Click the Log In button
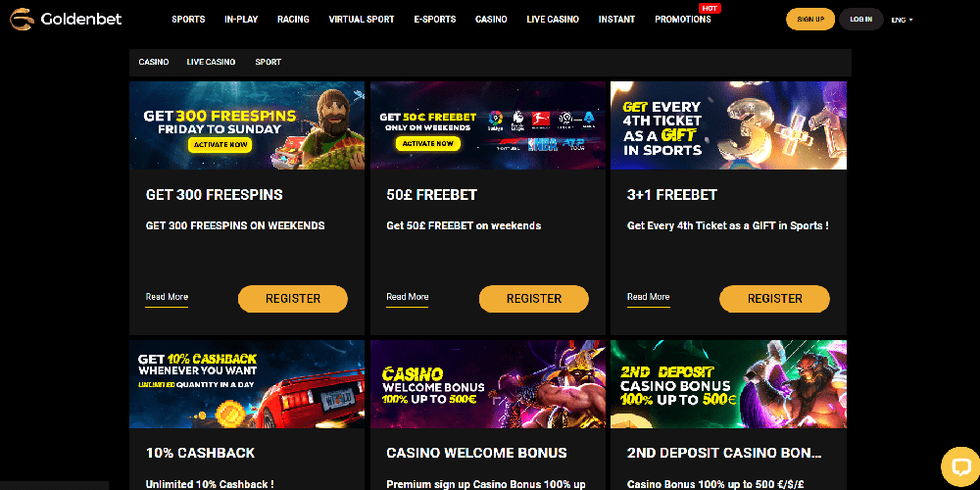980x490 pixels. coord(860,20)
